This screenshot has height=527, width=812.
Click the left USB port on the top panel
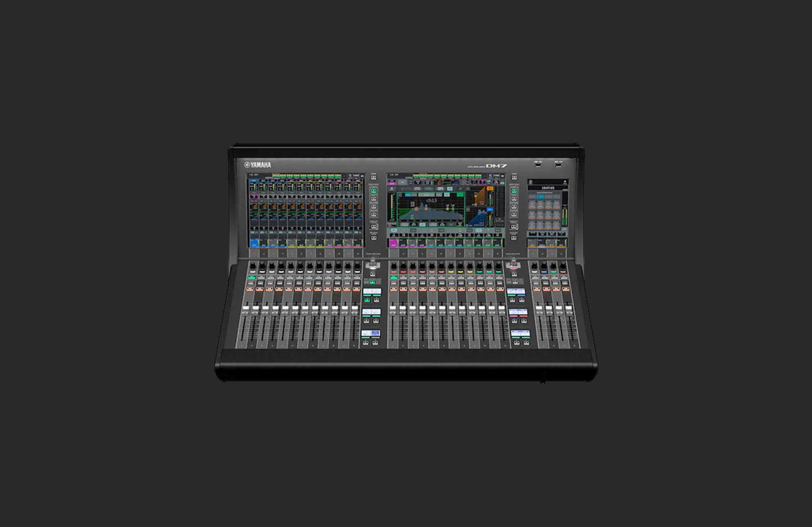538,164
